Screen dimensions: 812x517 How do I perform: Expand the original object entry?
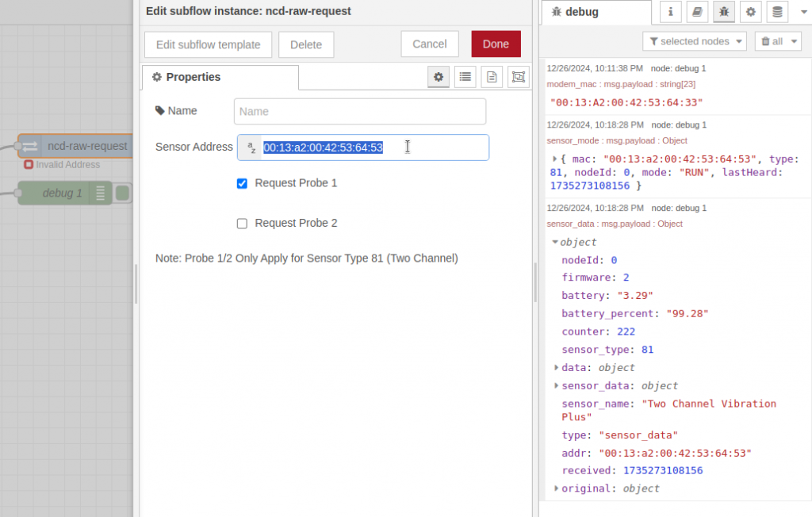(x=556, y=488)
